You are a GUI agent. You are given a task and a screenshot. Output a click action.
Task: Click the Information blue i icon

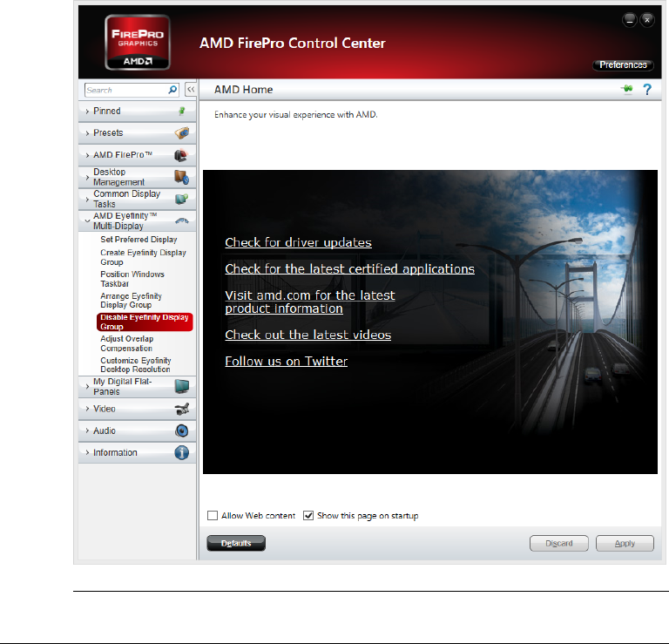coord(182,452)
